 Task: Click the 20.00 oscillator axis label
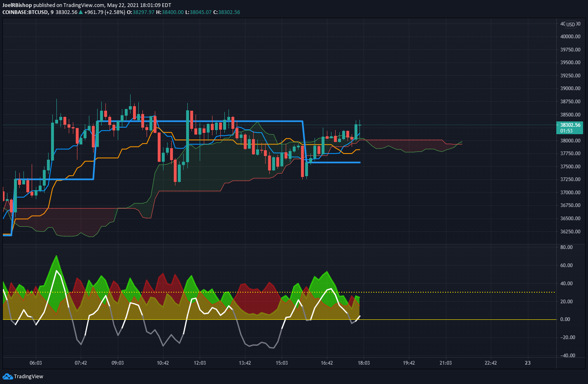pos(567,302)
